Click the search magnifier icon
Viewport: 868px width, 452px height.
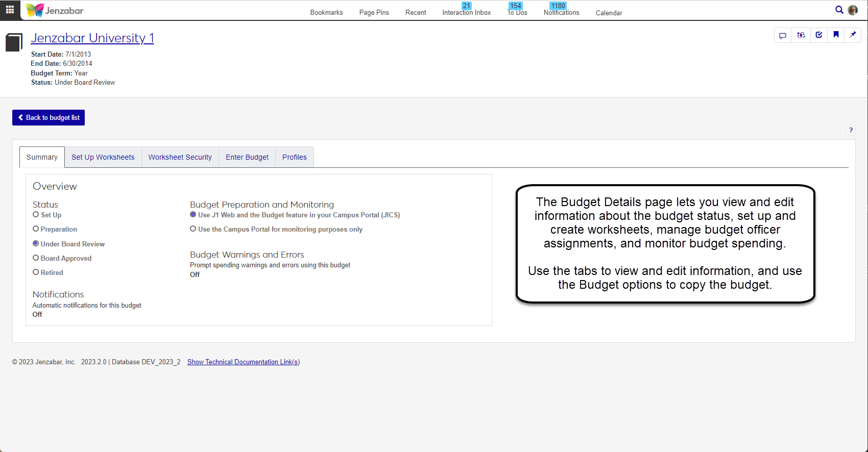coord(839,10)
